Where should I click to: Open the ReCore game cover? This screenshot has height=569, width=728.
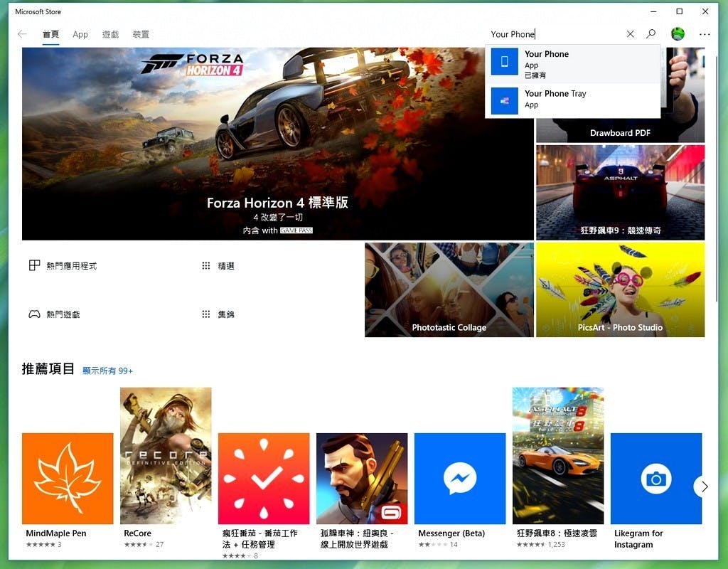166,456
